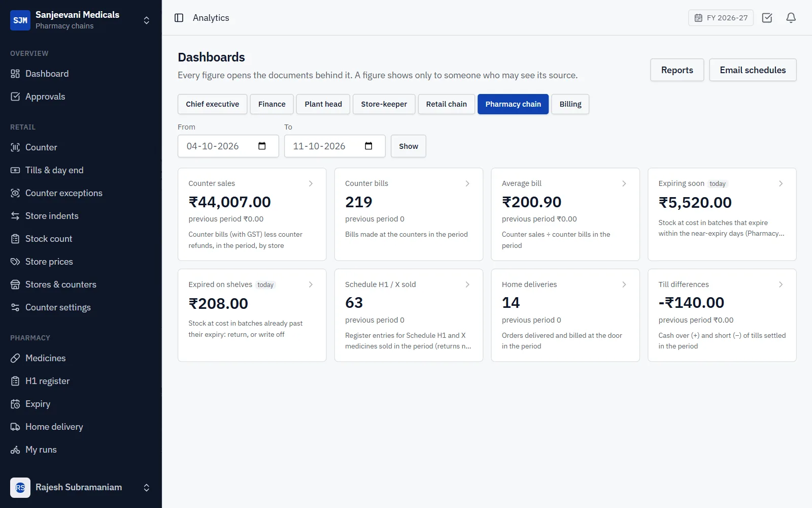The width and height of the screenshot is (812, 508).
Task: Open Counter bills card chevron
Action: (467, 183)
